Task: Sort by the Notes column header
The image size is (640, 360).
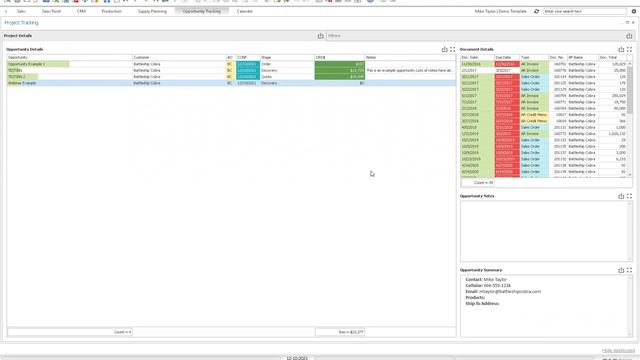Action: click(x=410, y=58)
